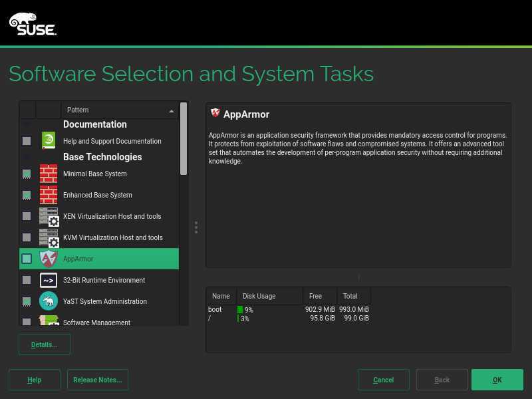Click the Name column header

[221, 296]
